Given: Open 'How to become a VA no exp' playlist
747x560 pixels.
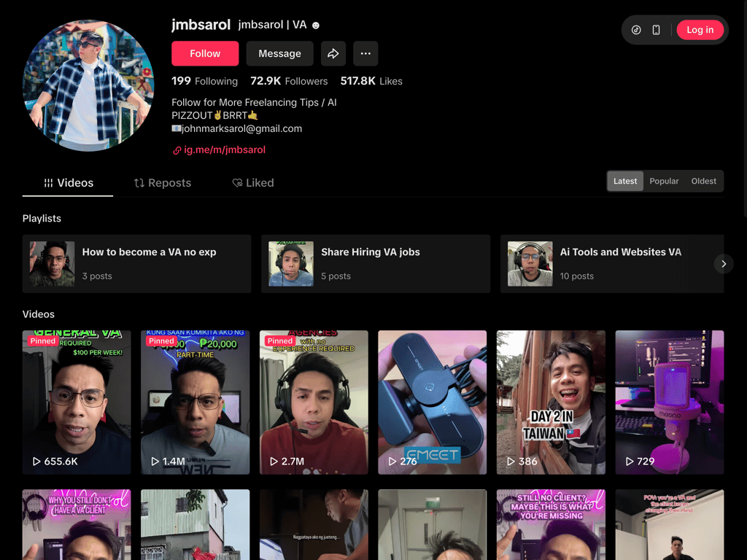Looking at the screenshot, I should [136, 264].
